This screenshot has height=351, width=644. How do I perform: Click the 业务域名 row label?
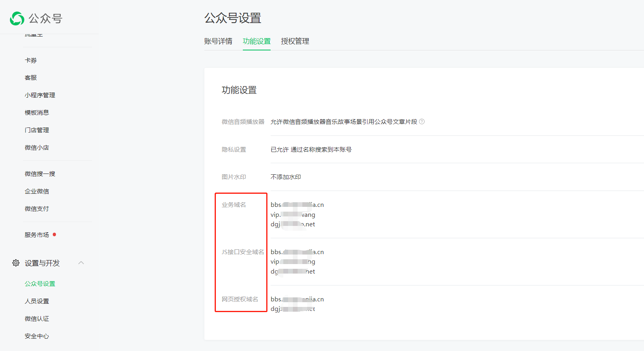pos(234,205)
